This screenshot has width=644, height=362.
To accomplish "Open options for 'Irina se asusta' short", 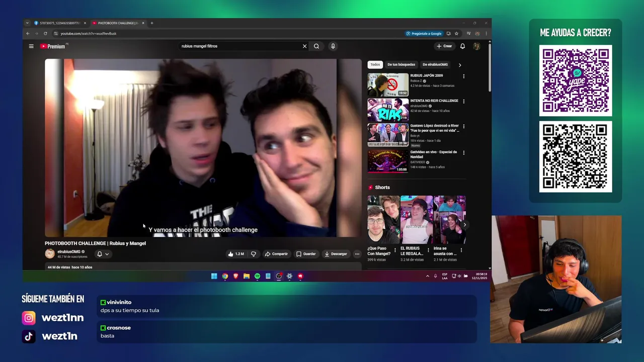I will (x=461, y=250).
